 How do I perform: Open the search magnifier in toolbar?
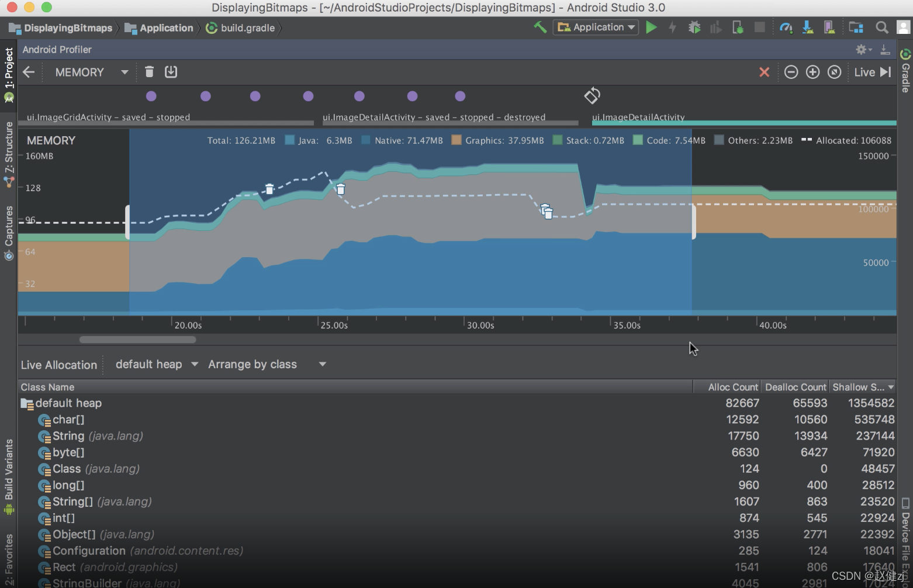882,27
